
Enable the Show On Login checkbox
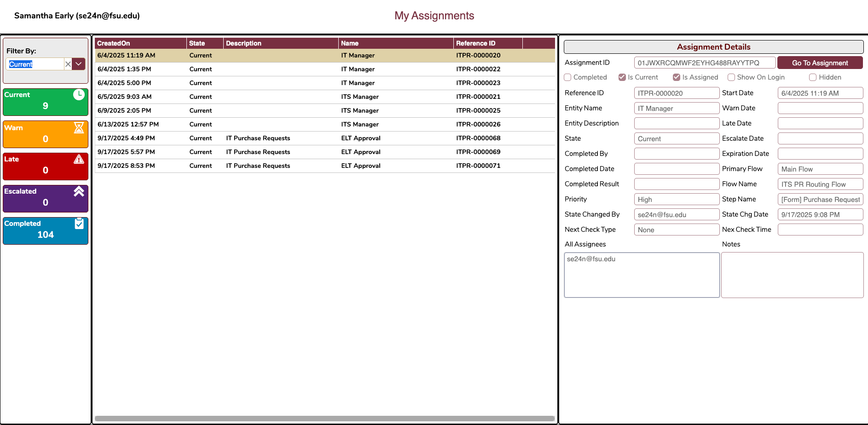coord(731,77)
